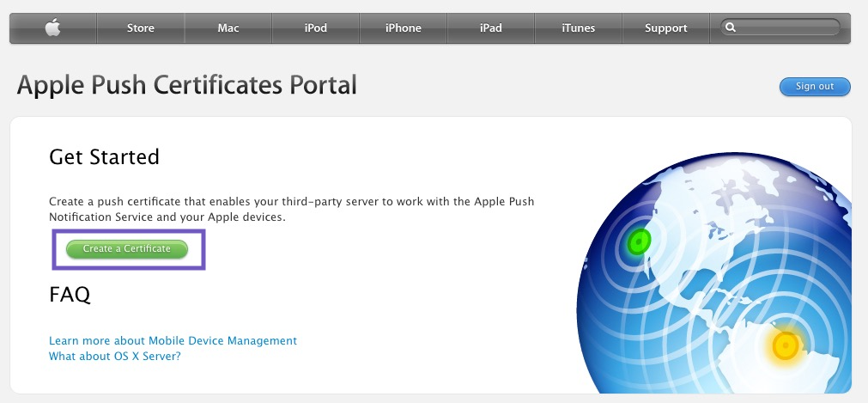Click the Apple logo in navigation bar

53,27
